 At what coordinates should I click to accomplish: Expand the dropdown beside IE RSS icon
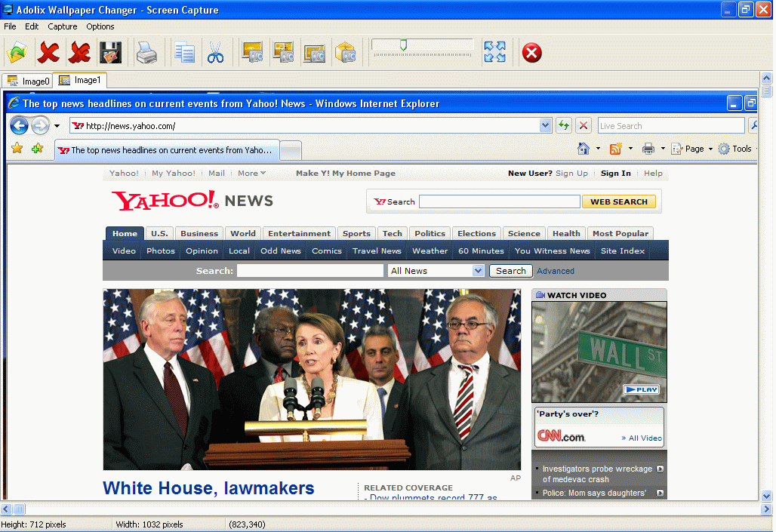tap(630, 149)
